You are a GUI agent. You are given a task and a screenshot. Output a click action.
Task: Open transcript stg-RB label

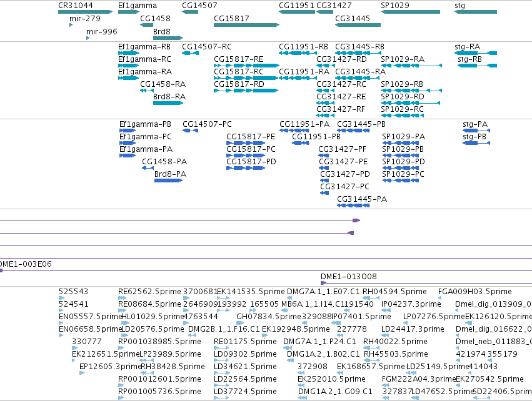coord(469,59)
